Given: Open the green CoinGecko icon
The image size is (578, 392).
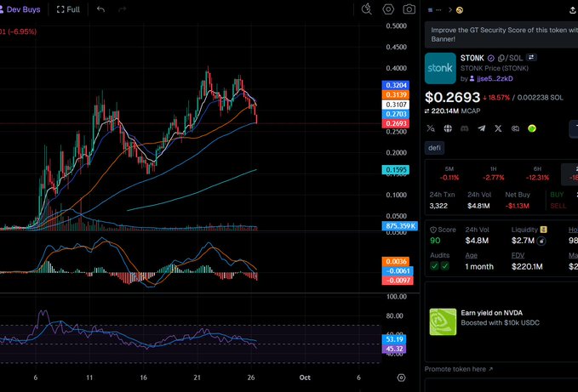Looking at the screenshot, I should click(x=532, y=128).
